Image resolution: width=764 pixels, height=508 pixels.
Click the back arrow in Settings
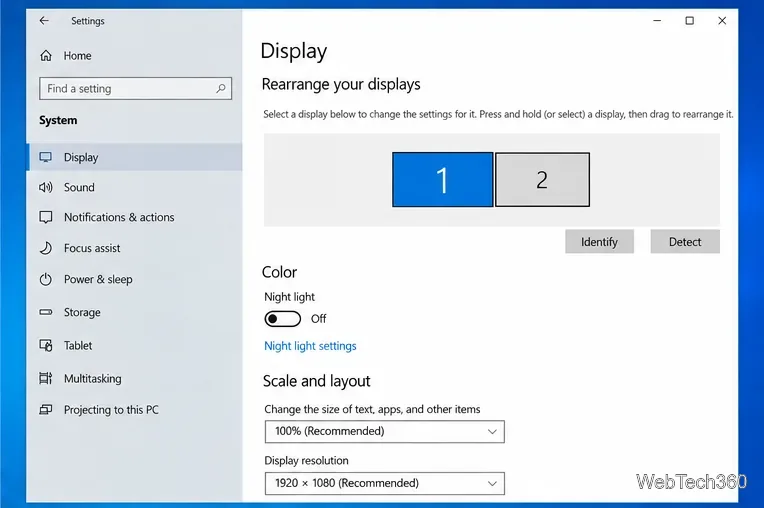point(44,20)
